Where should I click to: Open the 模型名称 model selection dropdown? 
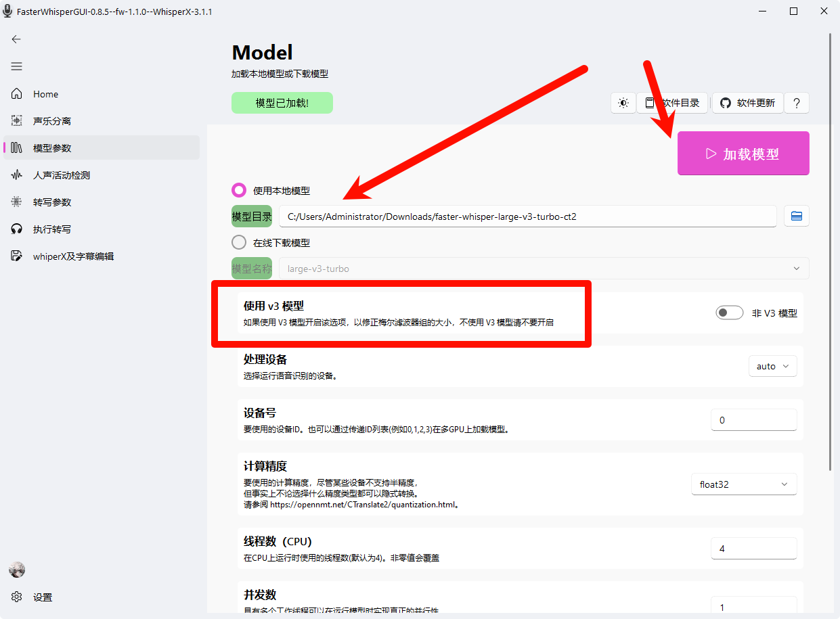541,268
